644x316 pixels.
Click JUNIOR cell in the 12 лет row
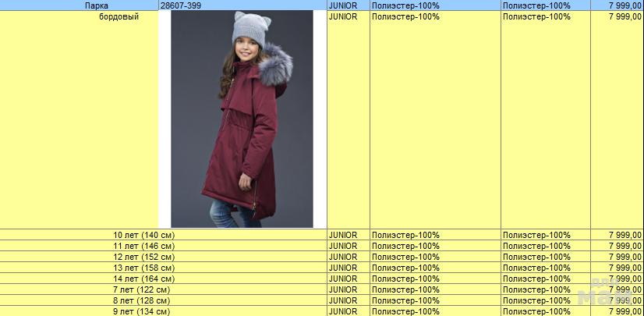coord(343,257)
